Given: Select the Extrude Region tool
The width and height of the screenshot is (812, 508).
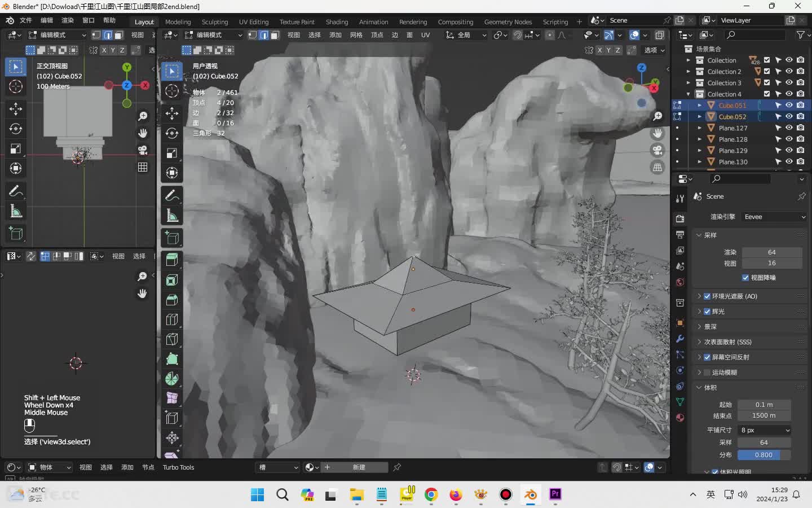Looking at the screenshot, I should pyautogui.click(x=172, y=260).
